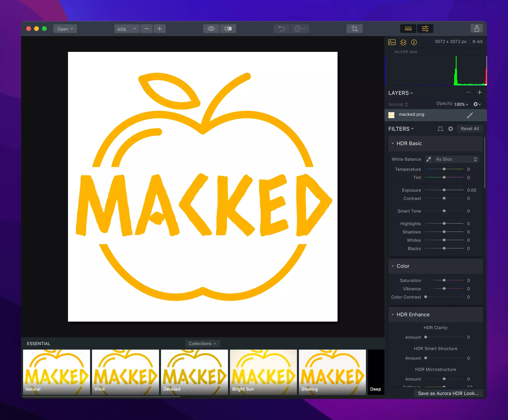Open the Collections looks menu
Screen dimensions: 508x420
202,343
